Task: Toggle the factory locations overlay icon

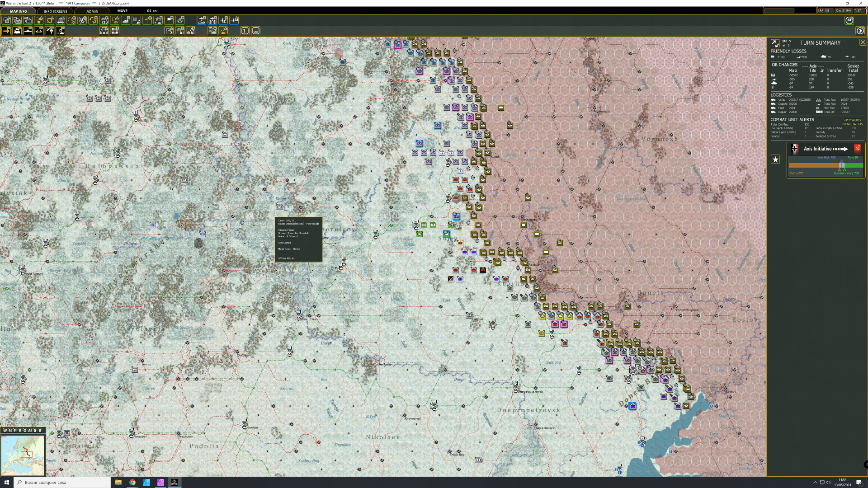Action: pos(126,20)
